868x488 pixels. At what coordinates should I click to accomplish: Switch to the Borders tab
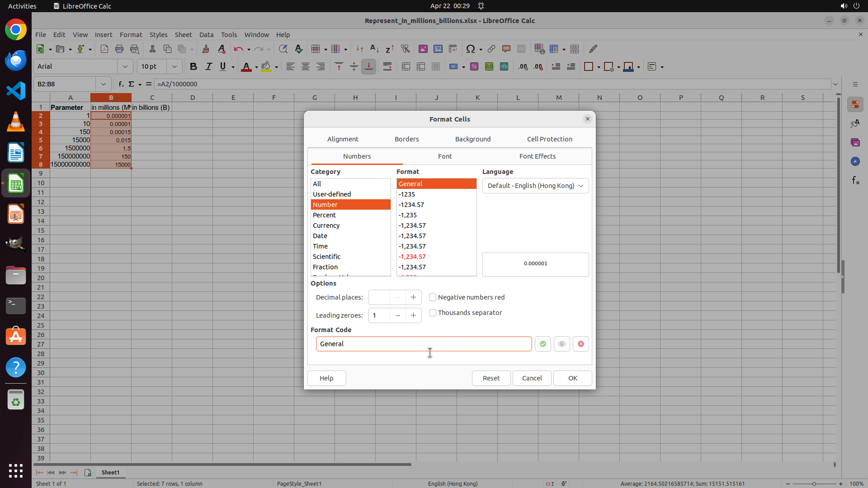(x=406, y=139)
